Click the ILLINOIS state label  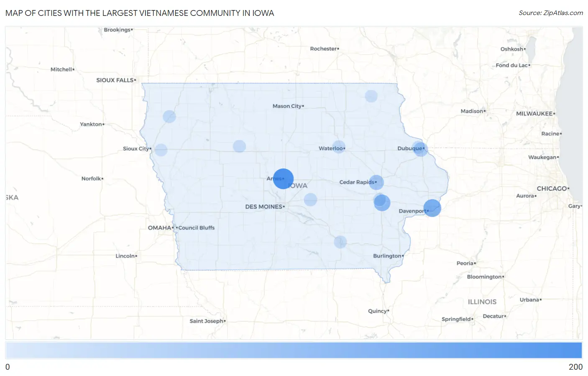tap(482, 302)
